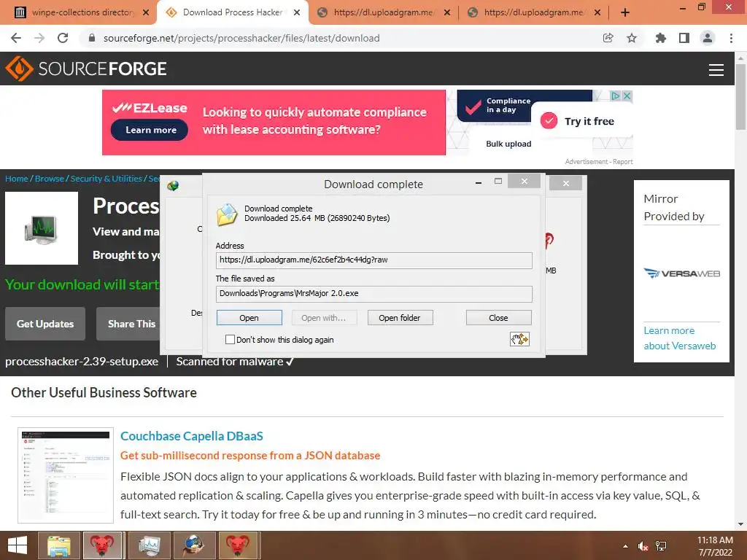This screenshot has height=560, width=747.
Task: Click the SourceForge logo
Action: (86, 69)
